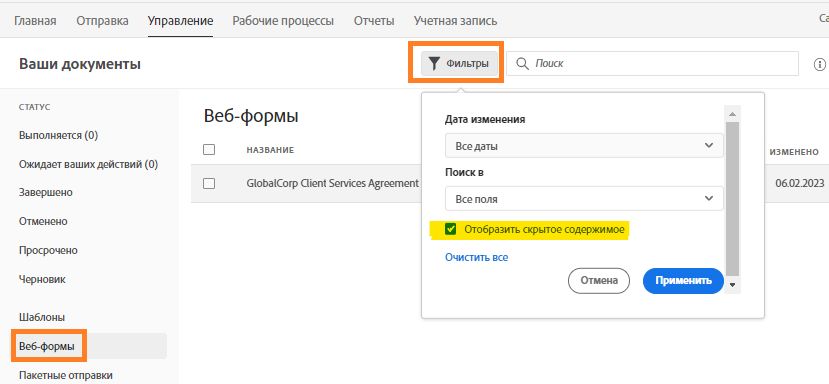Sort by the НАЗВАНИЕ column header
Image resolution: width=829 pixels, height=384 pixels.
click(x=270, y=150)
